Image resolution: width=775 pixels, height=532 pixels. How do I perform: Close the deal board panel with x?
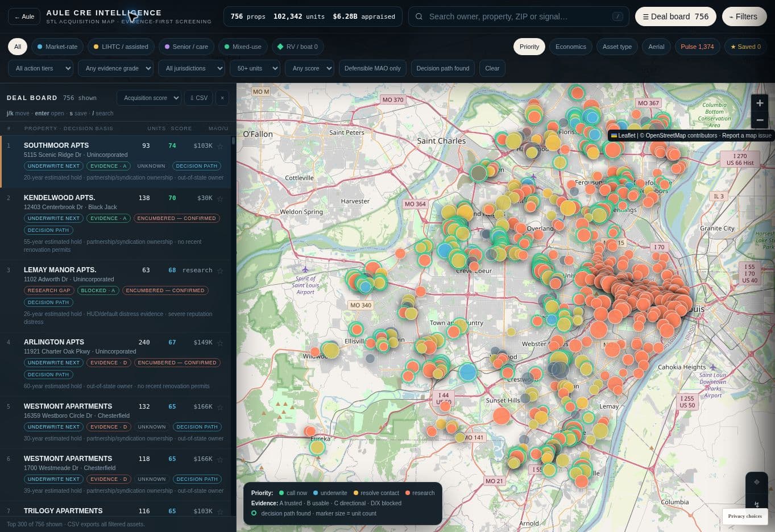click(x=222, y=98)
